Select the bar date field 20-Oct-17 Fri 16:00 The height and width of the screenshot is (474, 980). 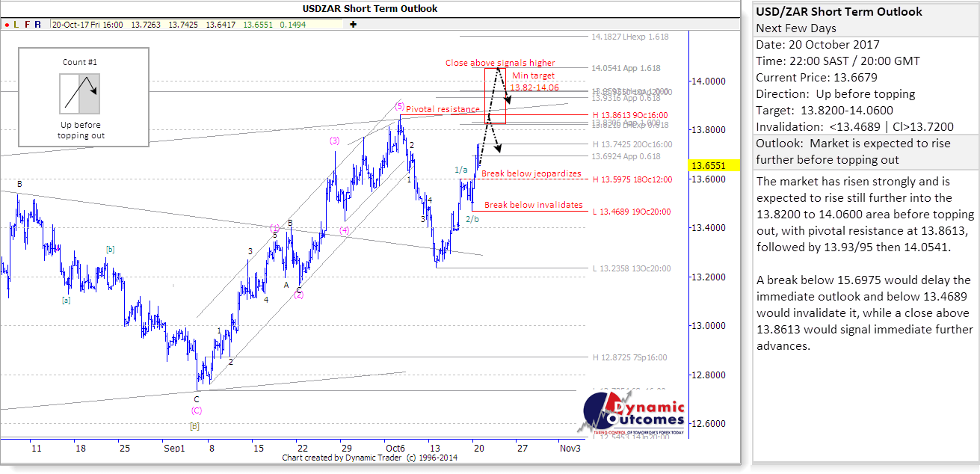coord(88,24)
